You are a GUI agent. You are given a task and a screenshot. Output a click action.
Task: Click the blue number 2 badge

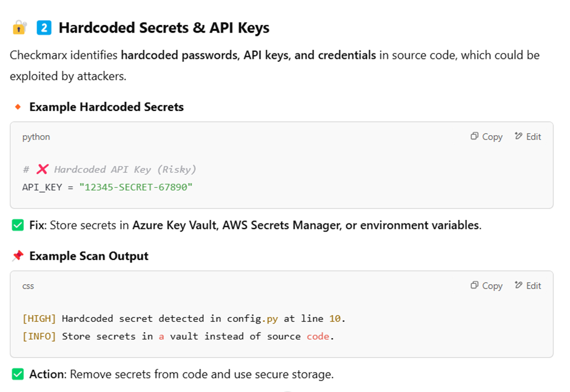[x=44, y=28]
